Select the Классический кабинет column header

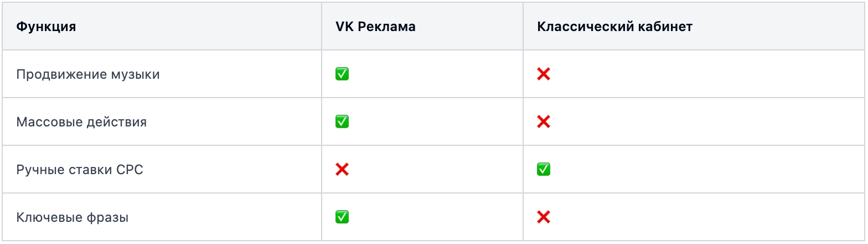pyautogui.click(x=614, y=27)
